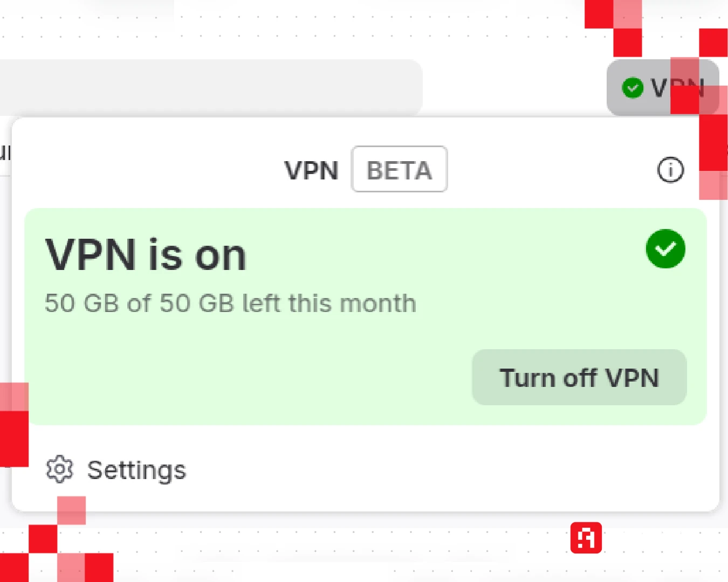Click the 50 GB data usage indicator
Viewport: 728px width, 582px height.
tap(230, 303)
